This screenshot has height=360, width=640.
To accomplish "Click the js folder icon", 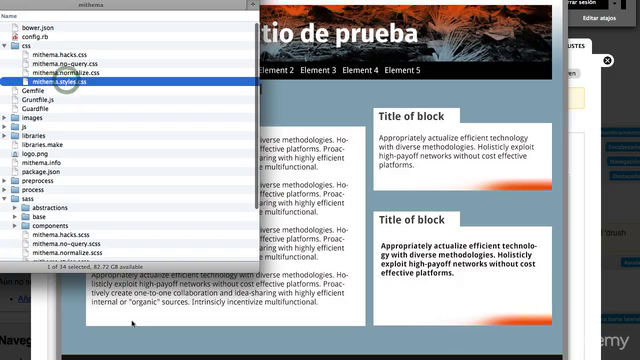I will (15, 127).
